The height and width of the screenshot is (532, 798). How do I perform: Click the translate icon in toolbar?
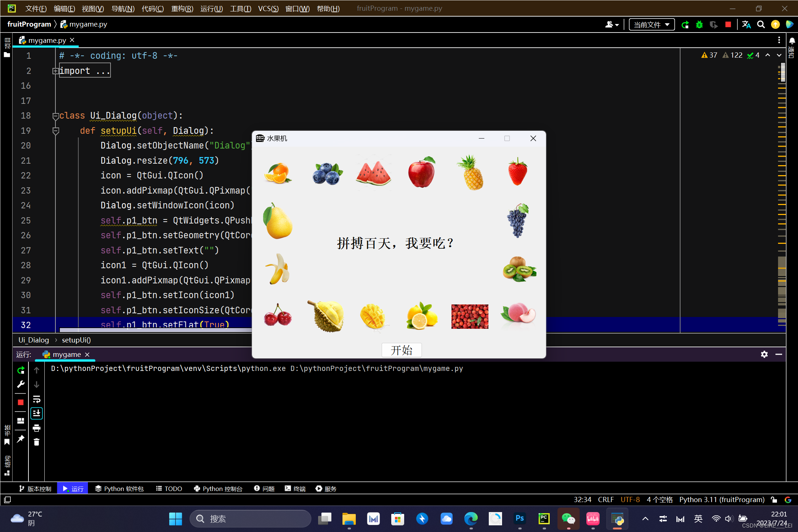click(x=746, y=25)
